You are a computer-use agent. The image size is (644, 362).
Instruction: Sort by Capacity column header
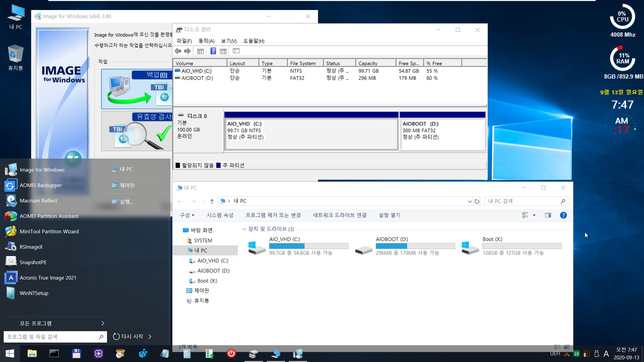[x=376, y=63]
